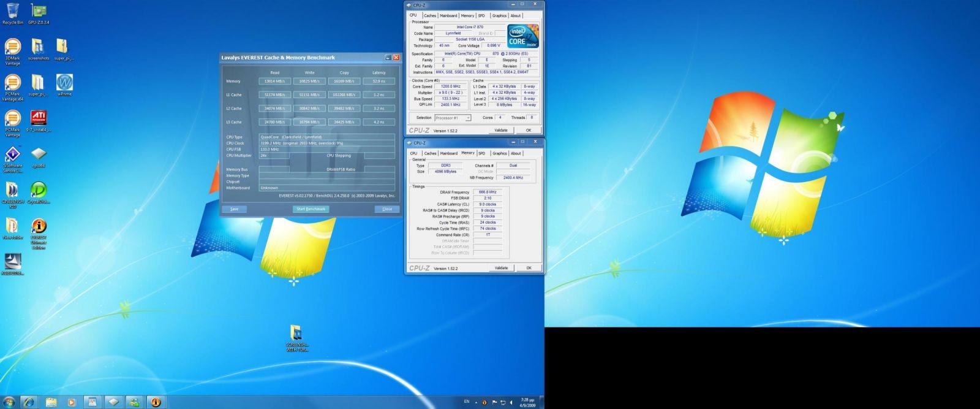The width and height of the screenshot is (980, 409).
Task: Click OK in the bottom CPU-Z window
Action: point(529,268)
